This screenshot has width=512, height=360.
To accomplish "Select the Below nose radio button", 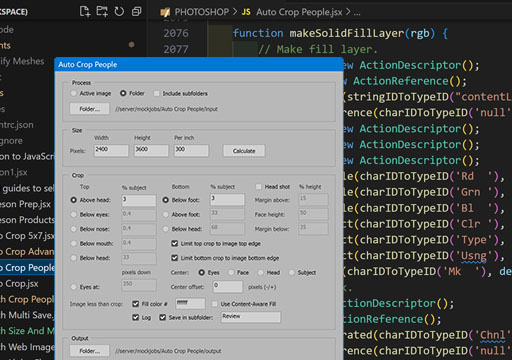I will [74, 229].
